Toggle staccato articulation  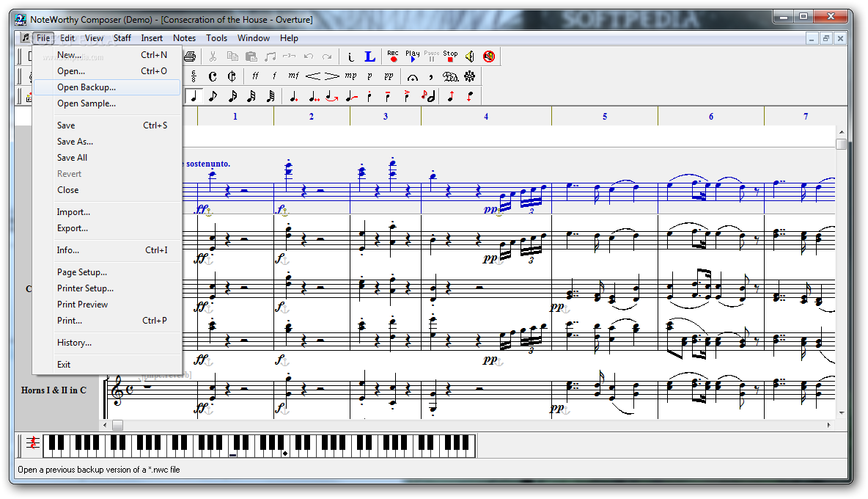pyautogui.click(x=369, y=96)
